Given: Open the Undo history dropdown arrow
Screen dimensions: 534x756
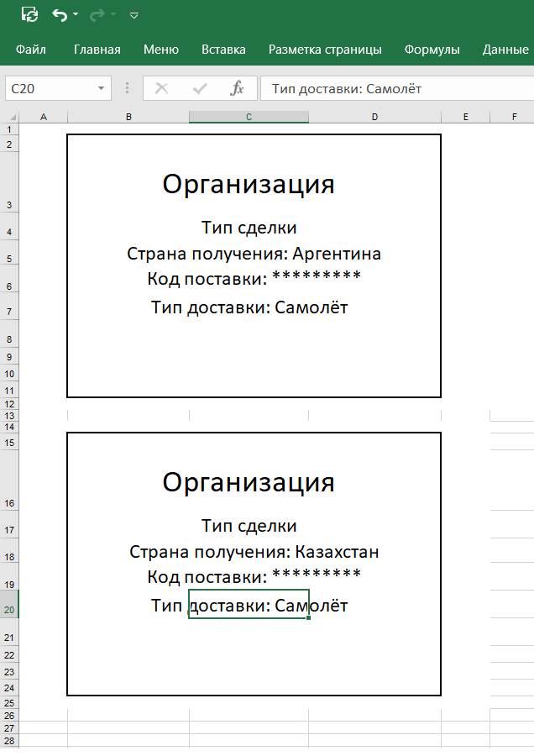Looking at the screenshot, I should pos(76,15).
